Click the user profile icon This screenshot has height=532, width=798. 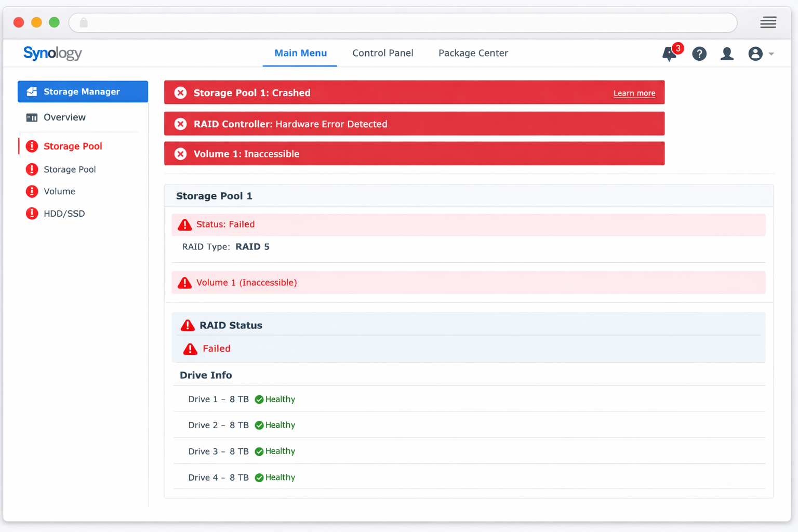(727, 54)
